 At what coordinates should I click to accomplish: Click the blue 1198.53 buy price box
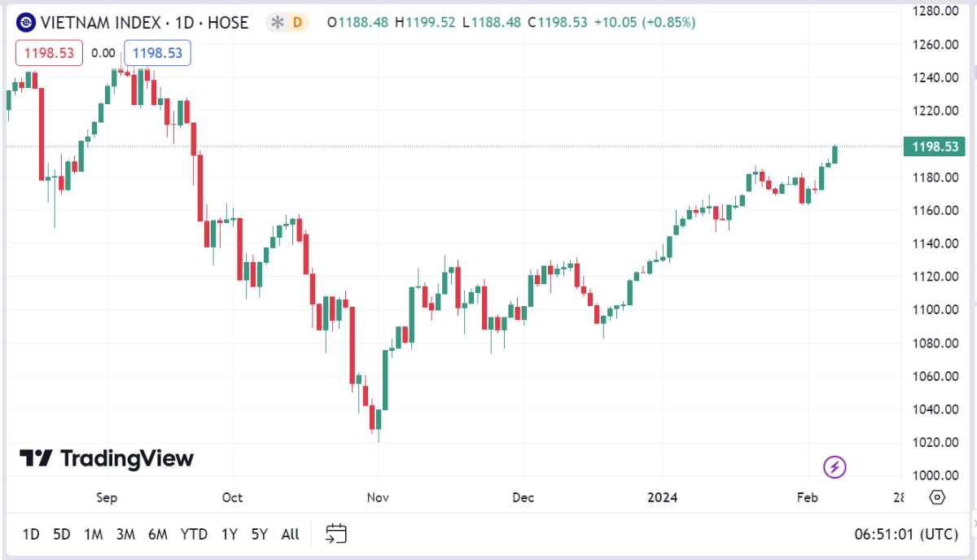[158, 53]
